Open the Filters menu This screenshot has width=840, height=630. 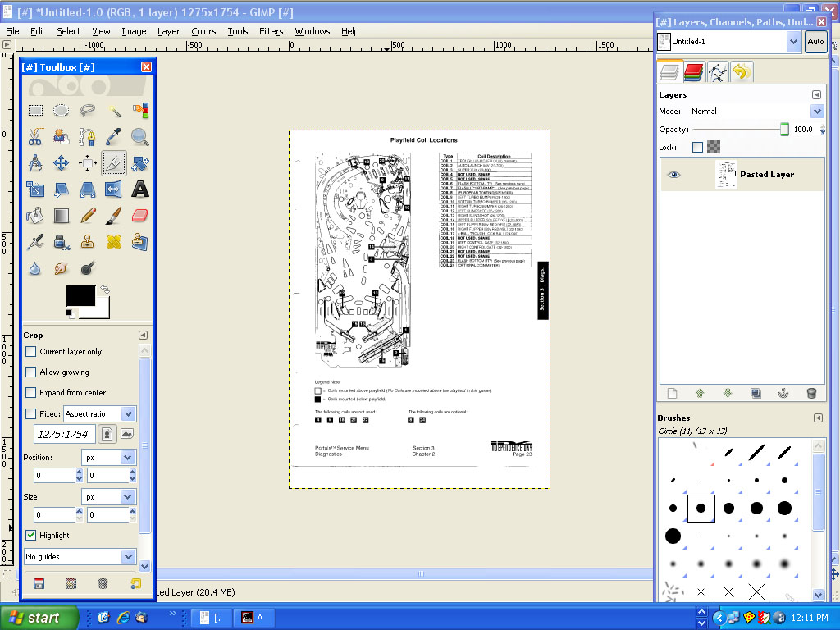[x=271, y=31]
